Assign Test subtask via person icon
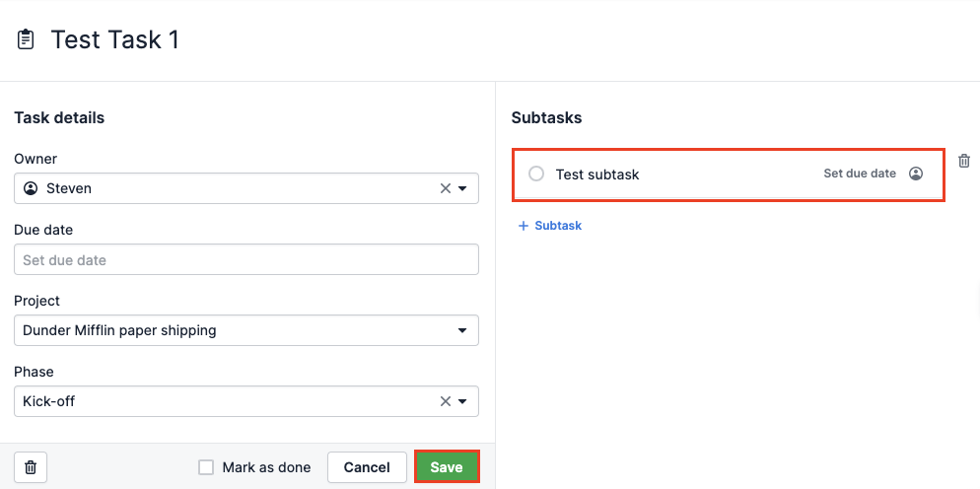Screen dimensions: 980x489 (x=916, y=174)
